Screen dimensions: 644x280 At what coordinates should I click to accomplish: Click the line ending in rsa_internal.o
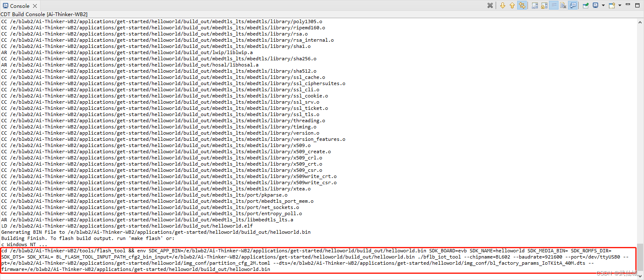[167, 40]
